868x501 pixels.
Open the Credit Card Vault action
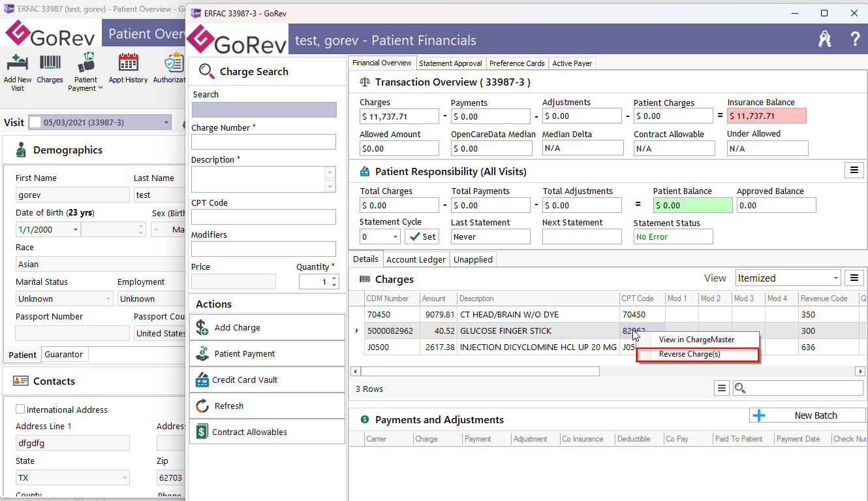[268, 380]
